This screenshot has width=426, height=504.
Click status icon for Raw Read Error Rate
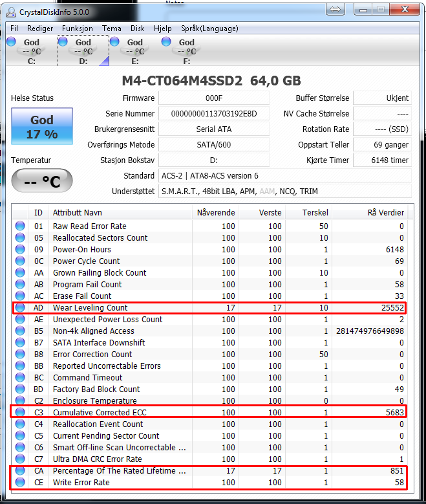point(20,226)
